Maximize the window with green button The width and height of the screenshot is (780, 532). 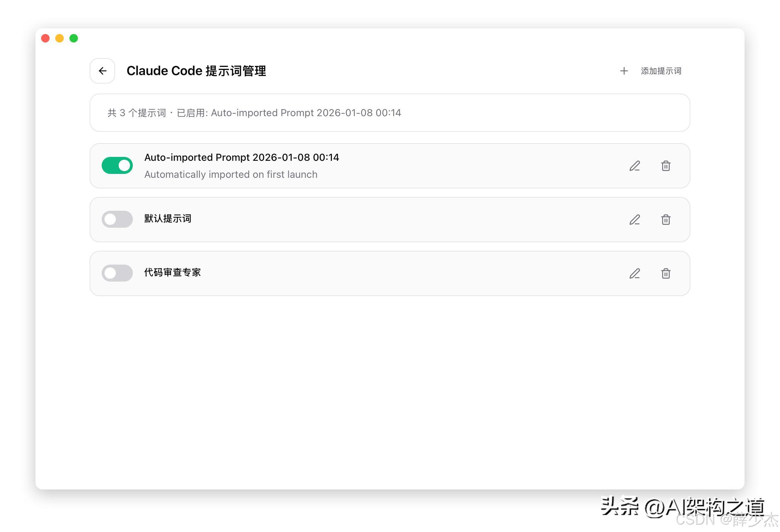tap(74, 38)
